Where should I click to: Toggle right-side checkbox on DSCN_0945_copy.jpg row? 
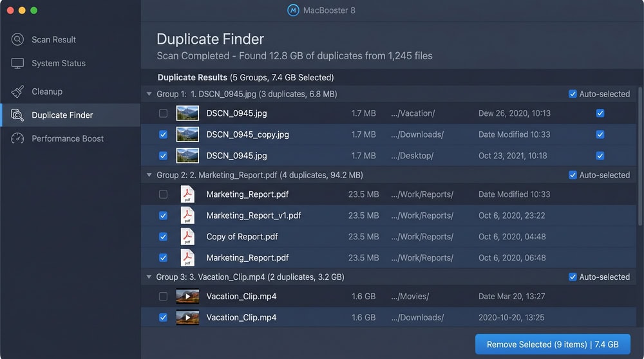point(600,134)
